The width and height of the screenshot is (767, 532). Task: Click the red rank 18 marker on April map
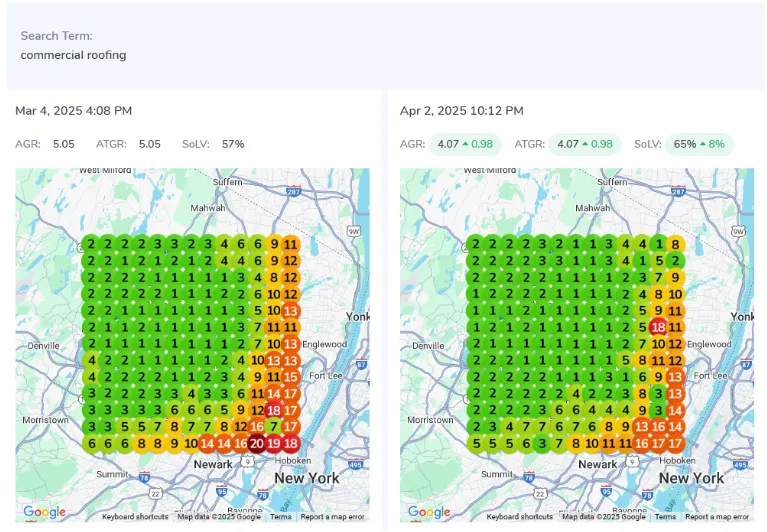point(658,327)
